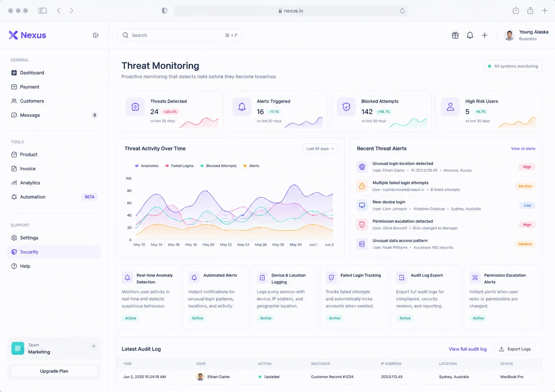Click the Blocked Attempts shield icon
The height and width of the screenshot is (392, 555).
(346, 107)
